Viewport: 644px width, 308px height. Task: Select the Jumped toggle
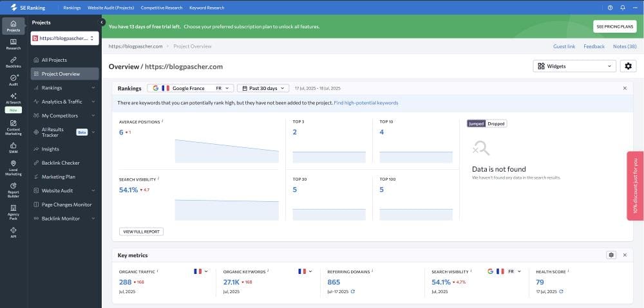point(477,123)
